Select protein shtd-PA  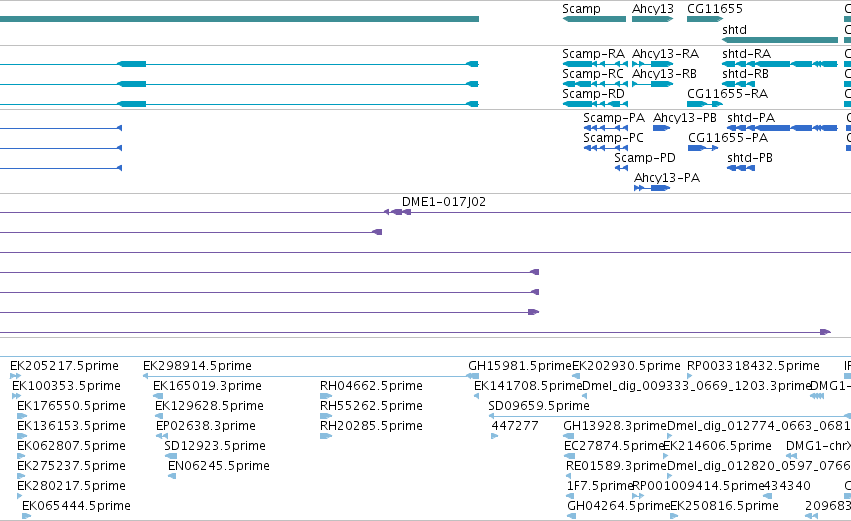pyautogui.click(x=751, y=118)
